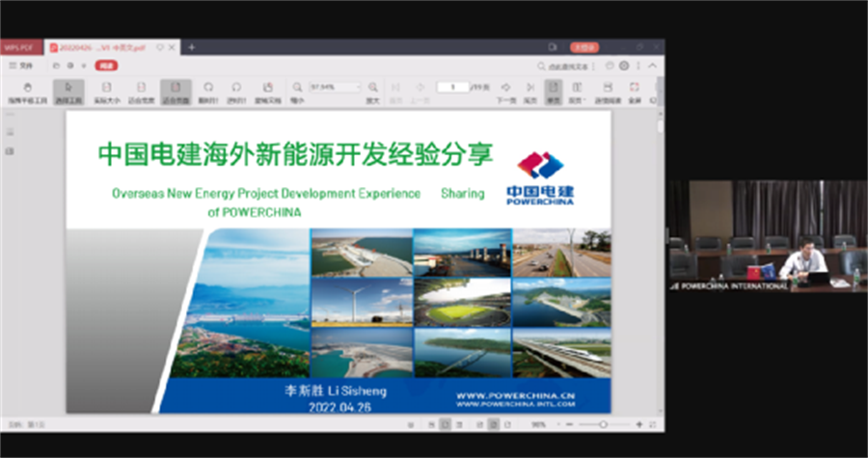Open the more options vertical dots
868x458 pixels.
tap(638, 66)
